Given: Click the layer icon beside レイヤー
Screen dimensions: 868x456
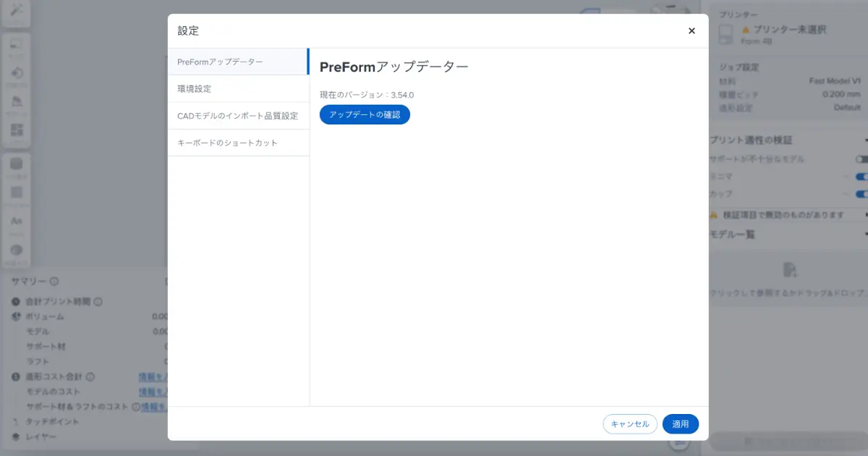Looking at the screenshot, I should click(16, 436).
